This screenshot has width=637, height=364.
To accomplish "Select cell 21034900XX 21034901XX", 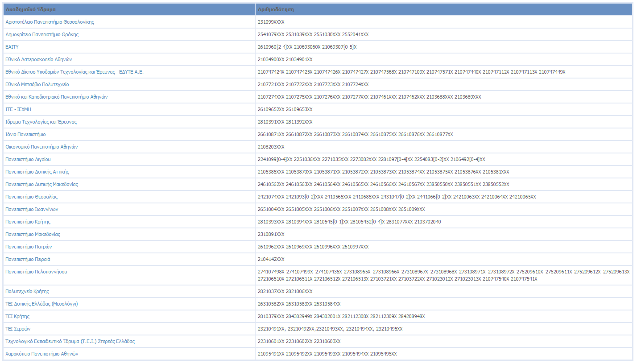I will pos(444,59).
